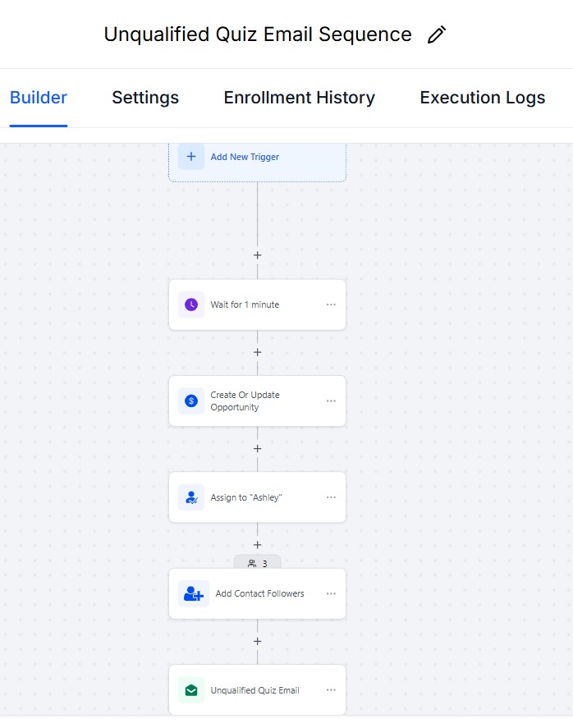Click the Add New Trigger button
Image resolution: width=573 pixels, height=728 pixels.
click(x=245, y=157)
